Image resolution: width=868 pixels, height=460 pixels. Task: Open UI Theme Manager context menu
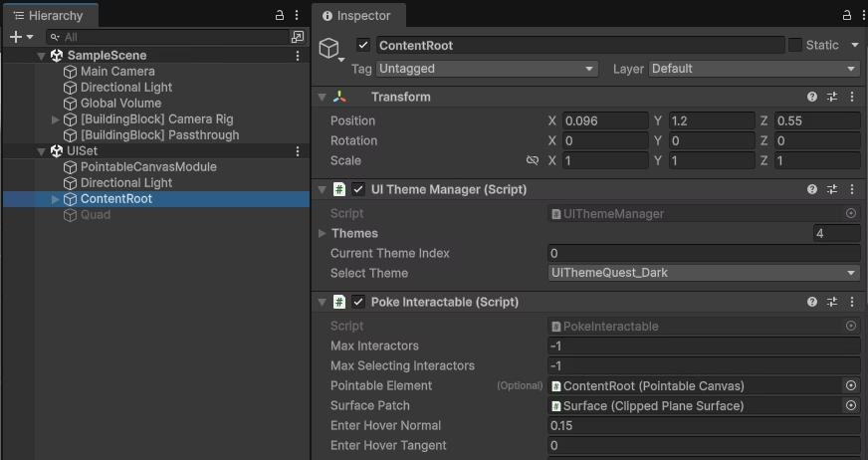[x=852, y=189]
